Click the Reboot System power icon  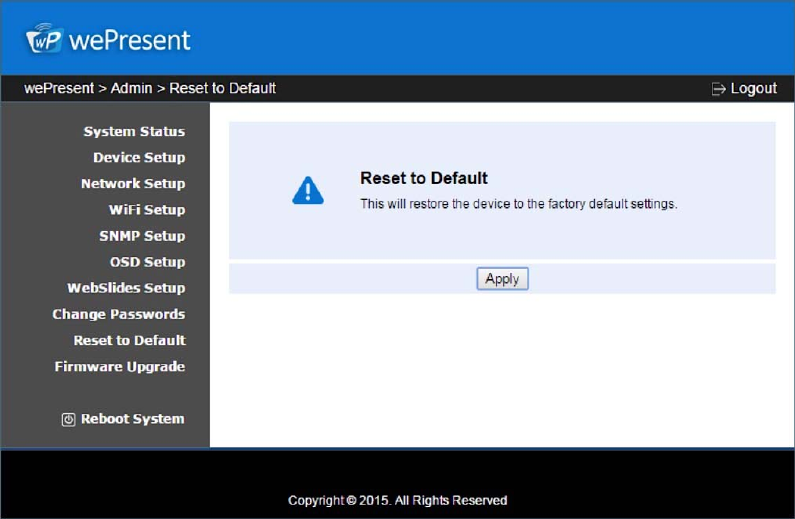click(x=68, y=419)
